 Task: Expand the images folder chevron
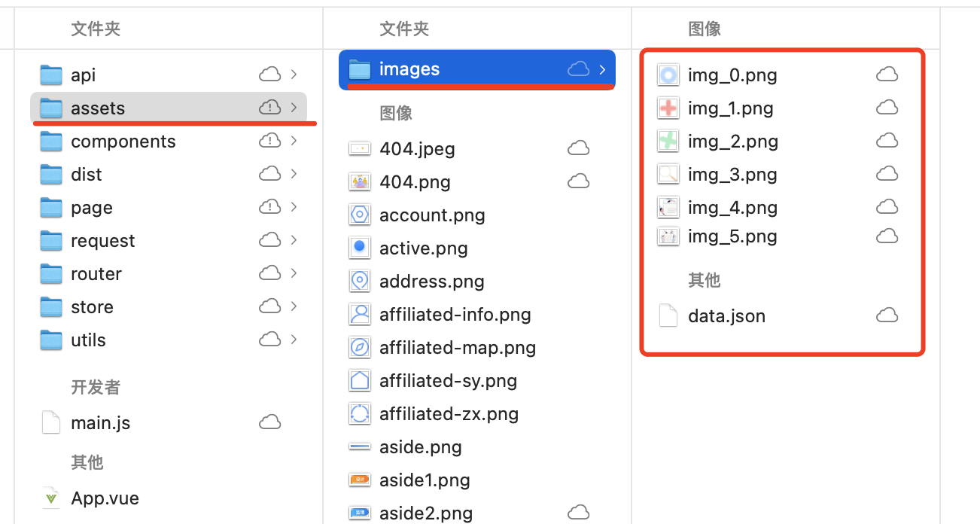[x=601, y=69]
